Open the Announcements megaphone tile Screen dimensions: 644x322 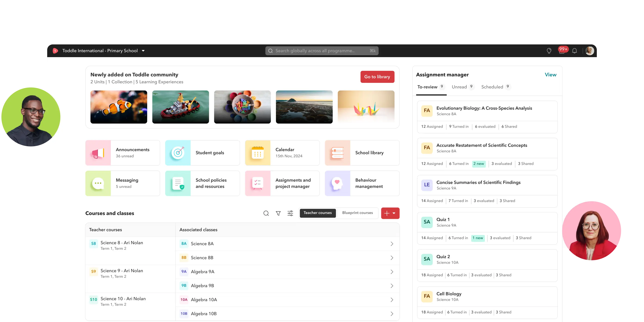[123, 153]
